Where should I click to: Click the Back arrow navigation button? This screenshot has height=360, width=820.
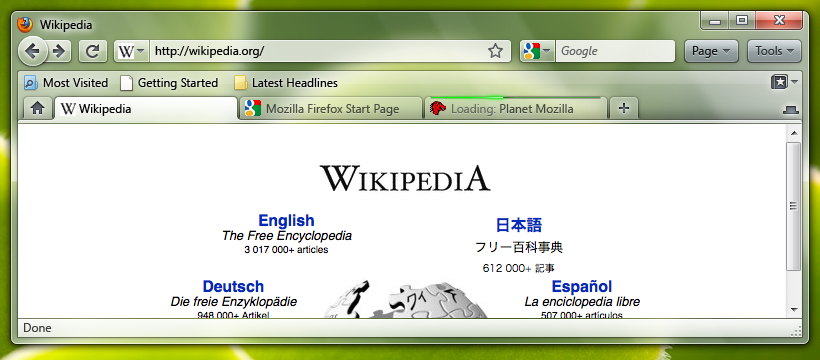pyautogui.click(x=32, y=51)
